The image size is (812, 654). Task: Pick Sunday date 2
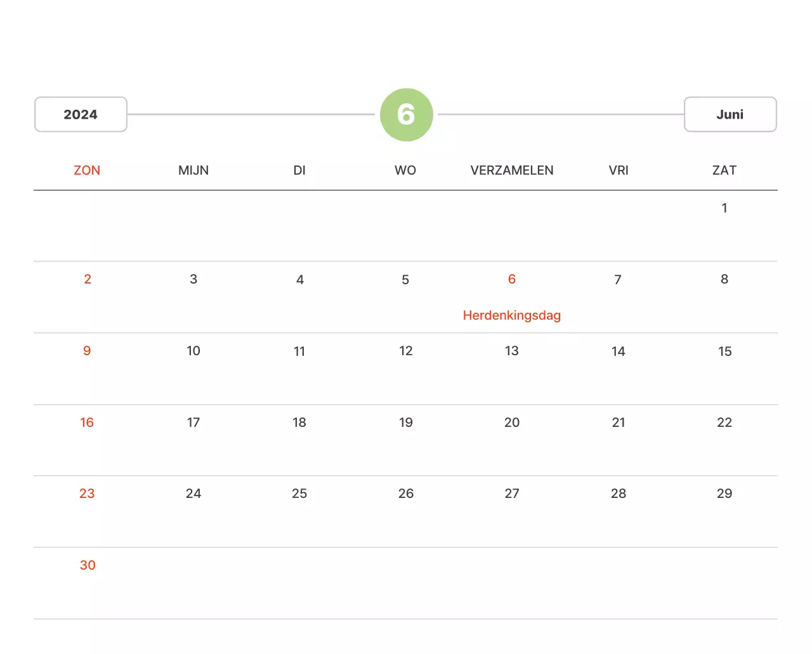(x=88, y=279)
